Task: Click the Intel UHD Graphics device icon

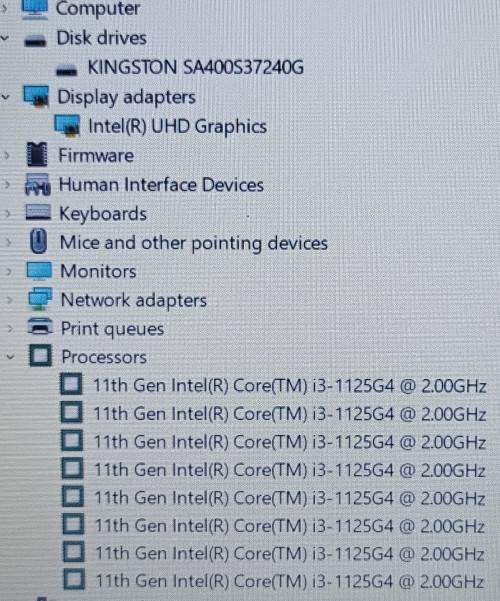Action: pos(67,126)
